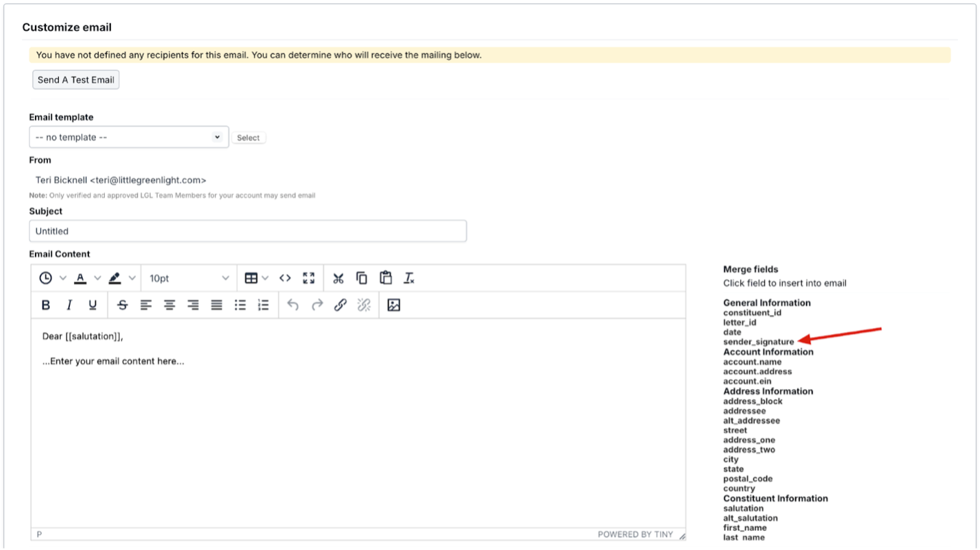The image size is (980, 550).
Task: Click the source code icon
Action: tap(285, 278)
